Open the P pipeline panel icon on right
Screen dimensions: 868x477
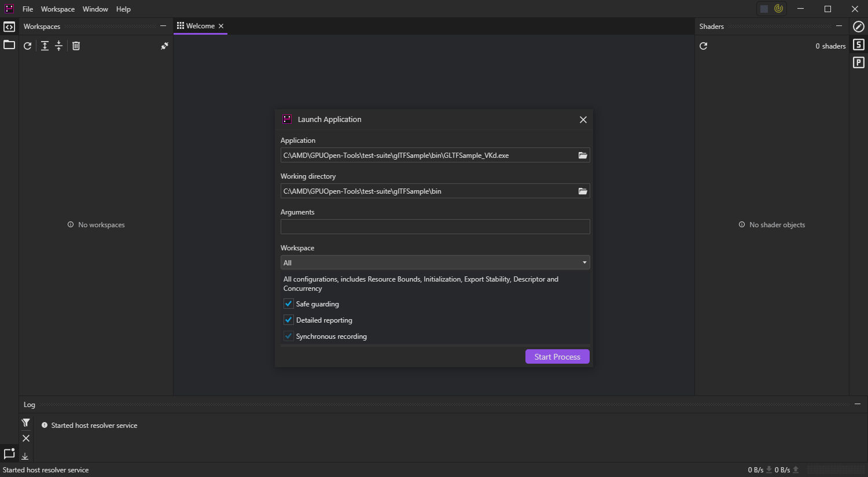point(859,62)
